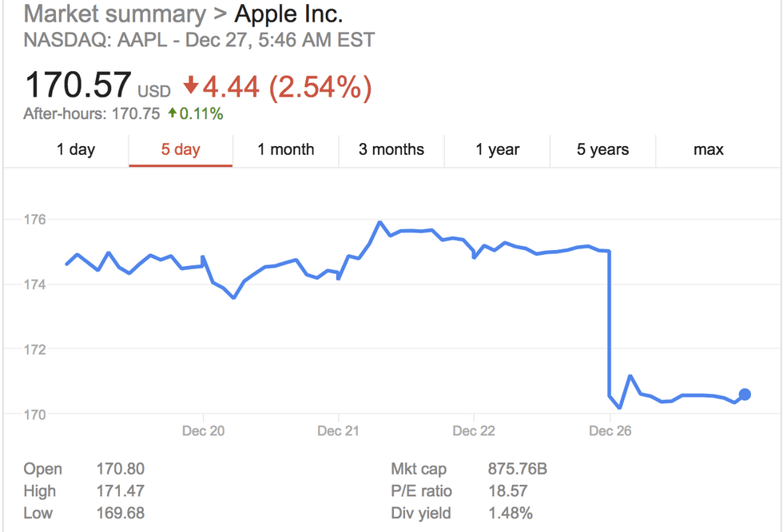The width and height of the screenshot is (783, 532).
Task: Click the Dec 21 date marker
Action: pyautogui.click(x=339, y=431)
